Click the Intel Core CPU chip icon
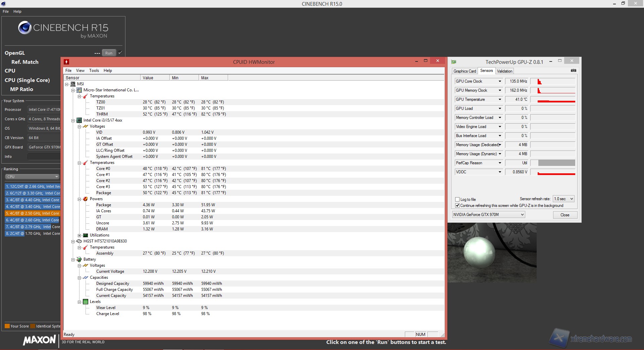 click(x=79, y=120)
